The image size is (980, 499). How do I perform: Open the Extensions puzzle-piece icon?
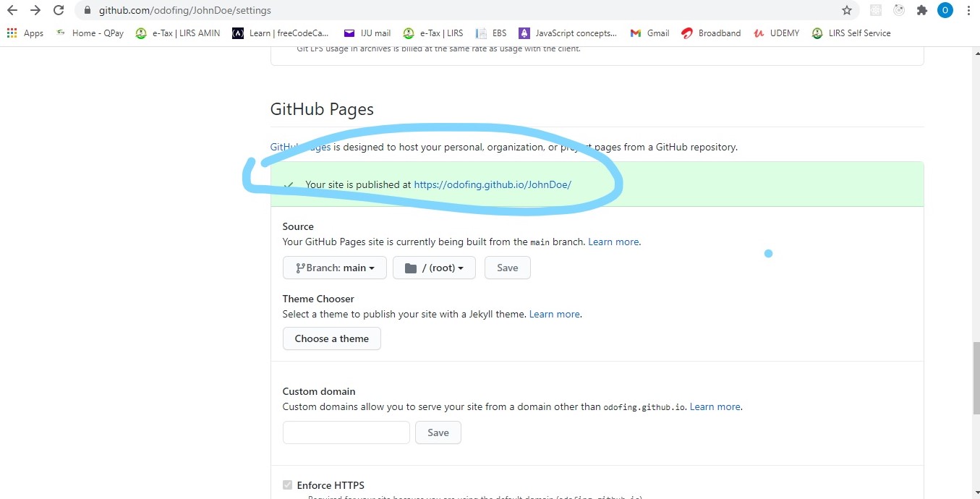coord(921,10)
